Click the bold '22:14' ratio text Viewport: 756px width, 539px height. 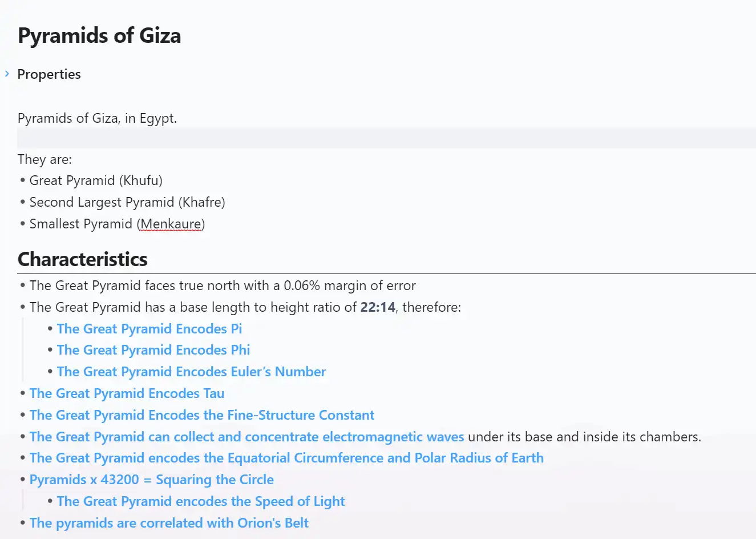click(x=378, y=307)
